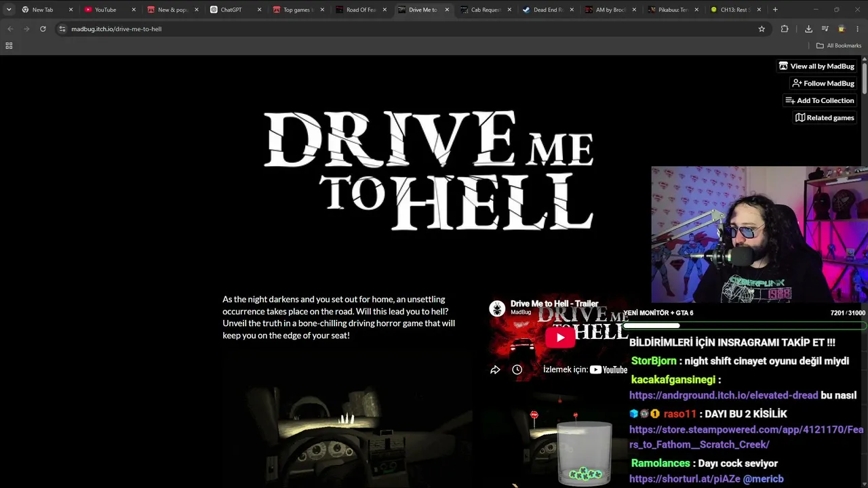Screen dimensions: 868x488
Task: Switch to the Top games tab
Action: pyautogui.click(x=297, y=9)
